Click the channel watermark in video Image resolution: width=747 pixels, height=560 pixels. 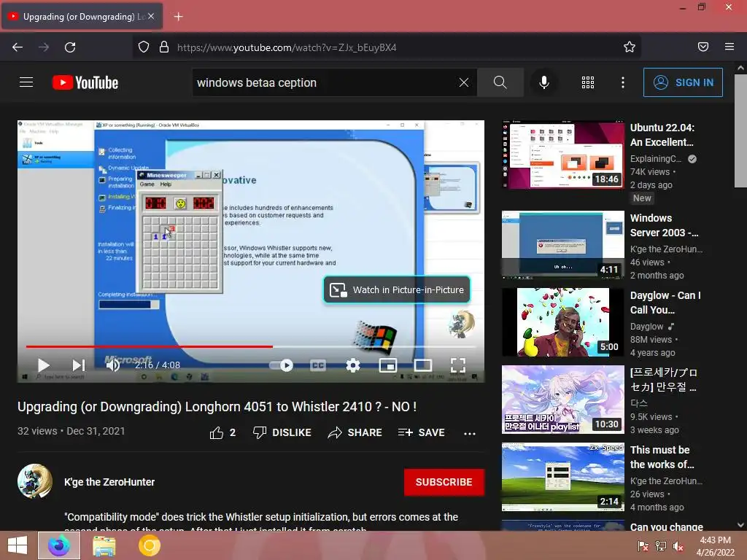pos(462,324)
